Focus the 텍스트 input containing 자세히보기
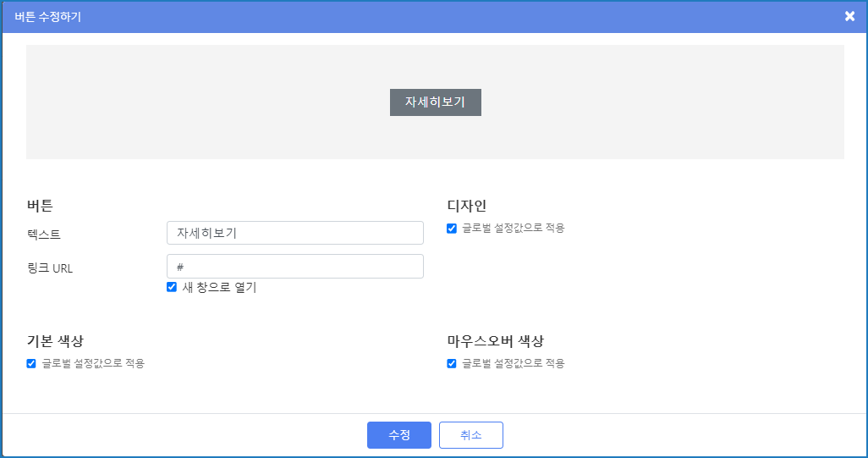868x458 pixels. pos(295,233)
